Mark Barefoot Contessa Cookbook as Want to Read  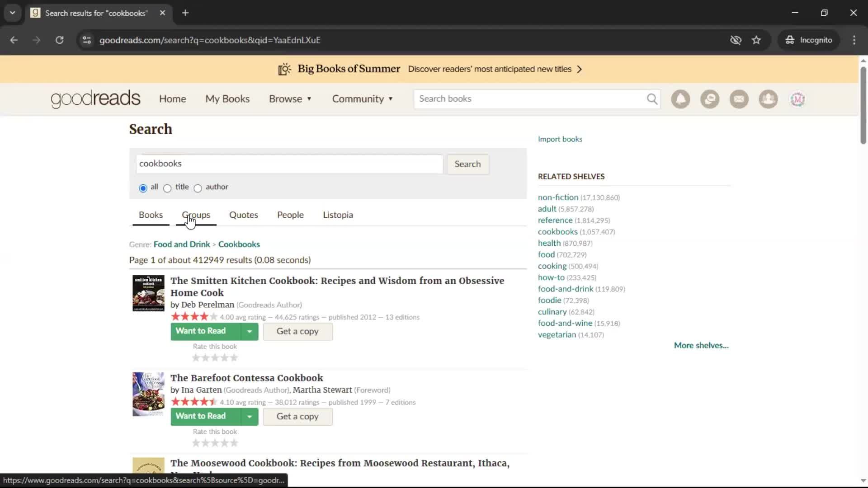pyautogui.click(x=205, y=416)
